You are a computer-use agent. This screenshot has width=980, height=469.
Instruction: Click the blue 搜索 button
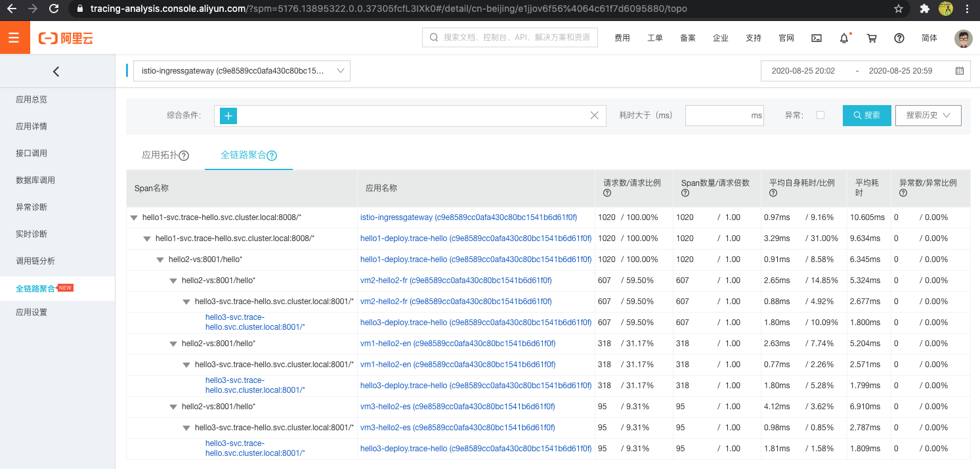pyautogui.click(x=866, y=116)
